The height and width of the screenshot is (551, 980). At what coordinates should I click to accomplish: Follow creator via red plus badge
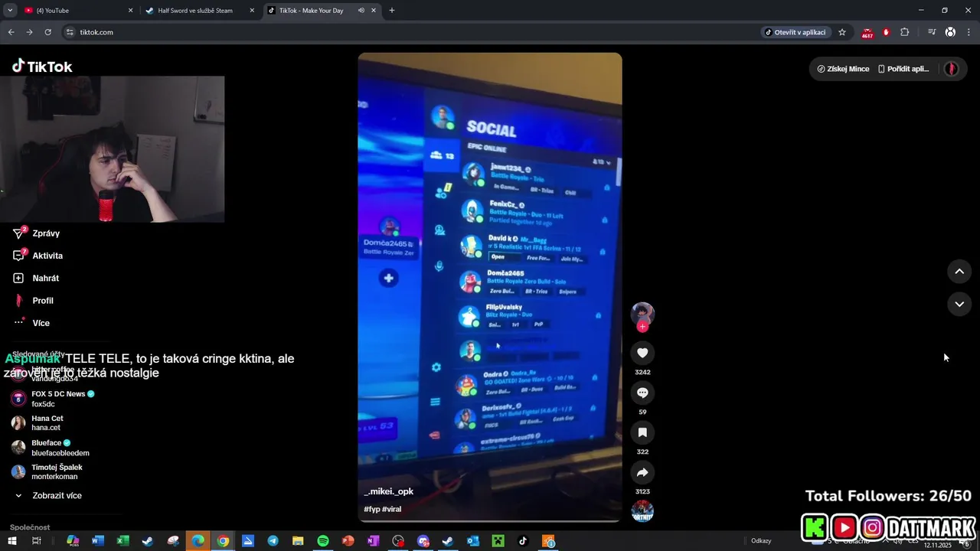[x=642, y=327]
